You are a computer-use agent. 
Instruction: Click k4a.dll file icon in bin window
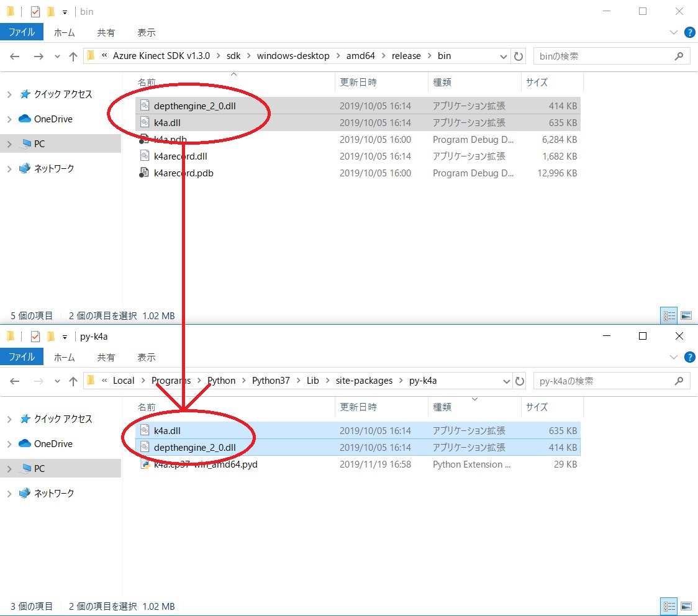point(144,122)
